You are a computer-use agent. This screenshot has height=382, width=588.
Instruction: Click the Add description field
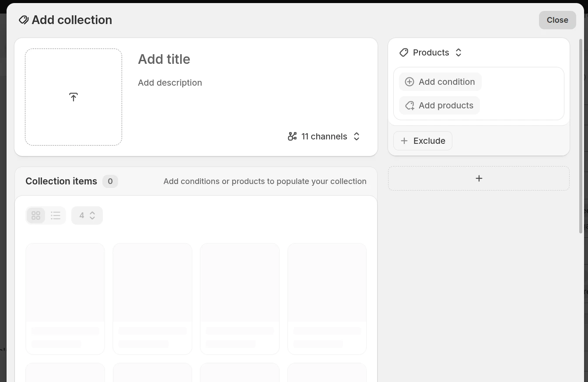[x=170, y=83]
